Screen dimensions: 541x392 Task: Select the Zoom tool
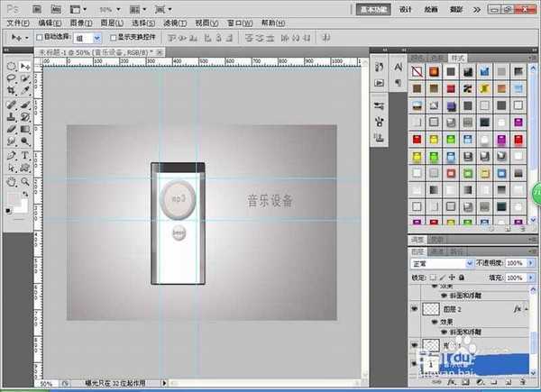pos(25,182)
